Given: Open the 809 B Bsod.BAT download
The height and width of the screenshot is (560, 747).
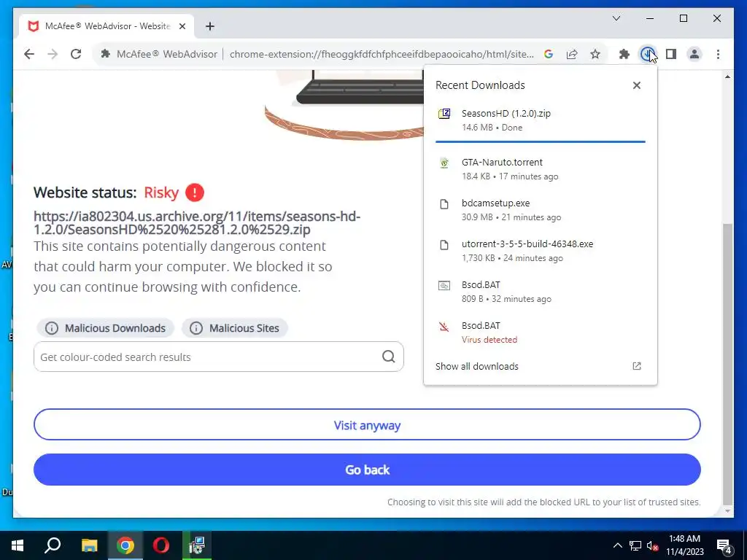Looking at the screenshot, I should tap(541, 292).
